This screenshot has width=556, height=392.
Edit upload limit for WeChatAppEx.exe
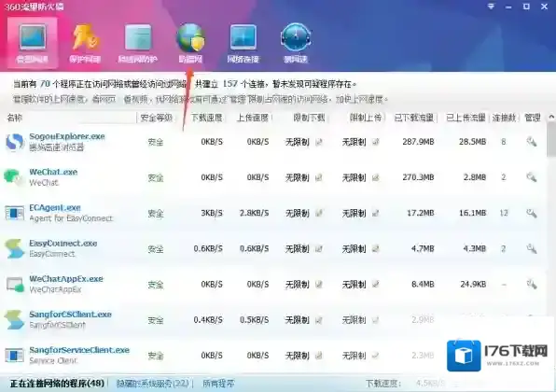pyautogui.click(x=376, y=284)
